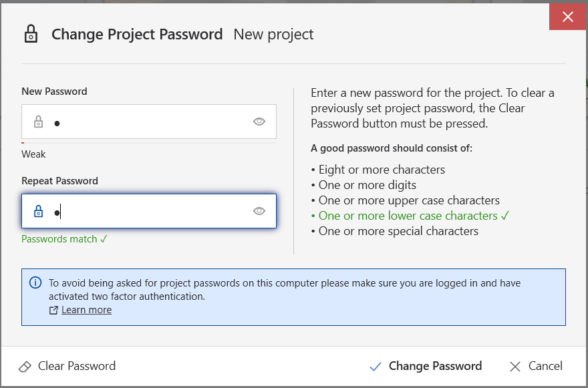The image size is (588, 388).
Task: Show the New Password using its eye icon
Action: 259,122
